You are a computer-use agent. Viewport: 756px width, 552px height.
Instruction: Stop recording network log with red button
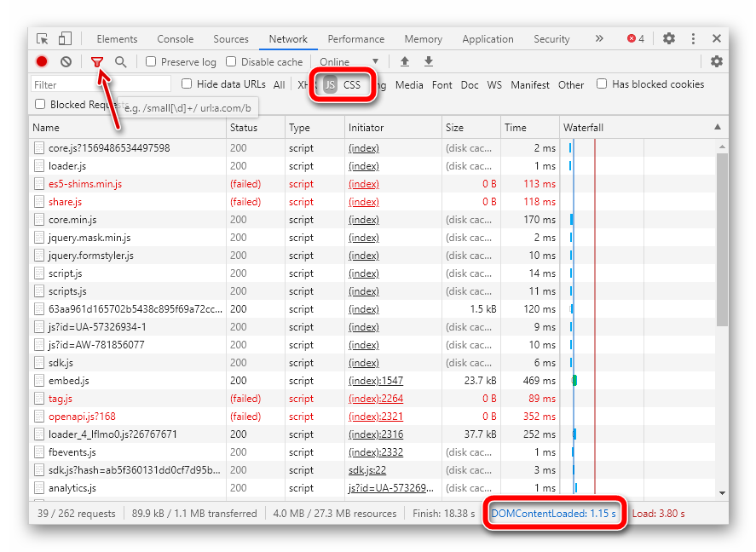(42, 61)
